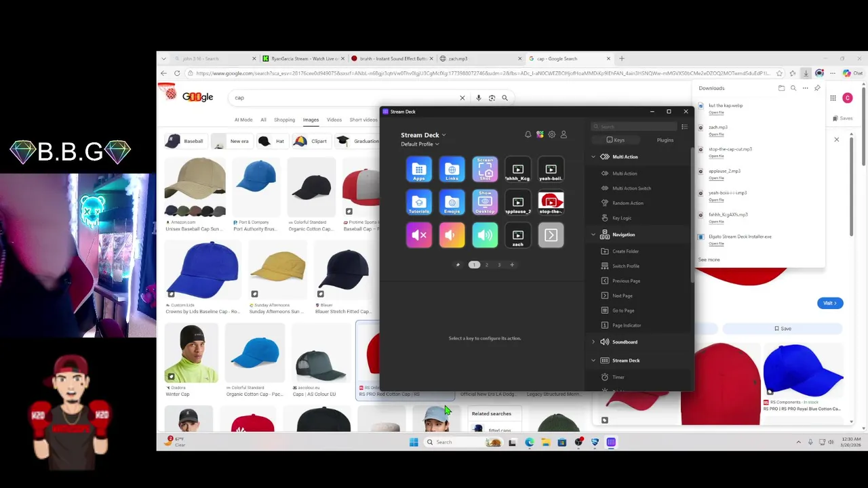Open the Emojis folder key
868x488 pixels.
coord(452,202)
